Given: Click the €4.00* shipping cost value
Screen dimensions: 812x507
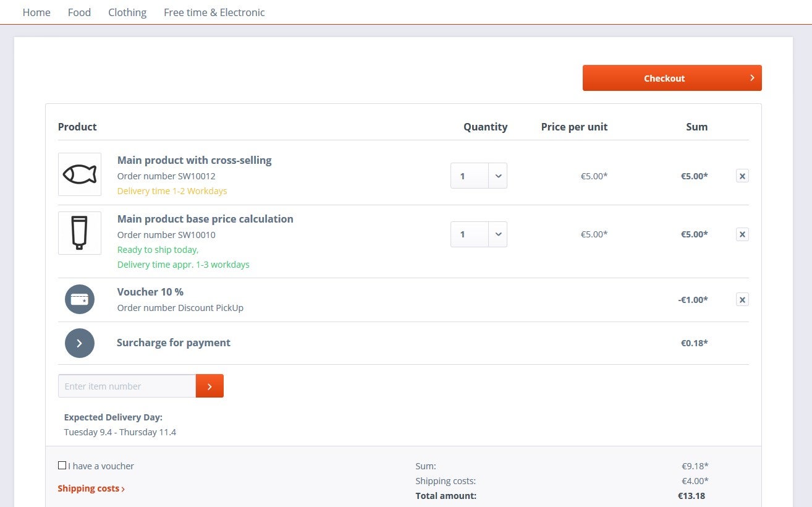Looking at the screenshot, I should 695,481.
